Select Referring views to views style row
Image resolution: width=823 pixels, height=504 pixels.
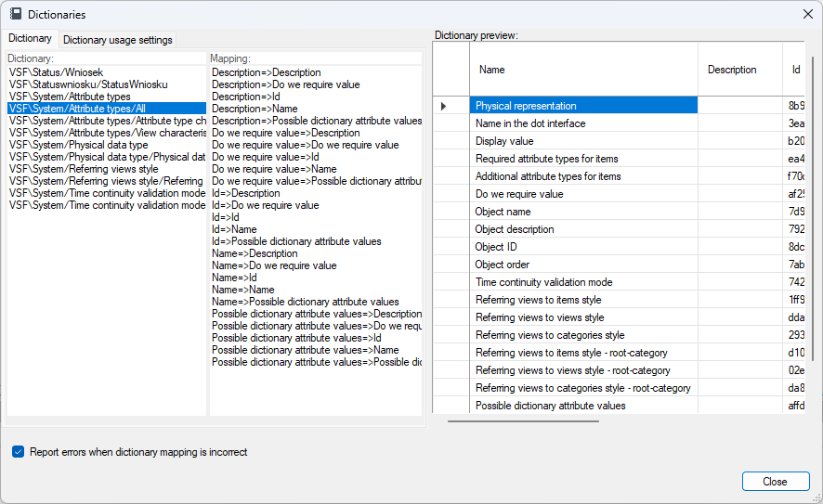coord(583,317)
